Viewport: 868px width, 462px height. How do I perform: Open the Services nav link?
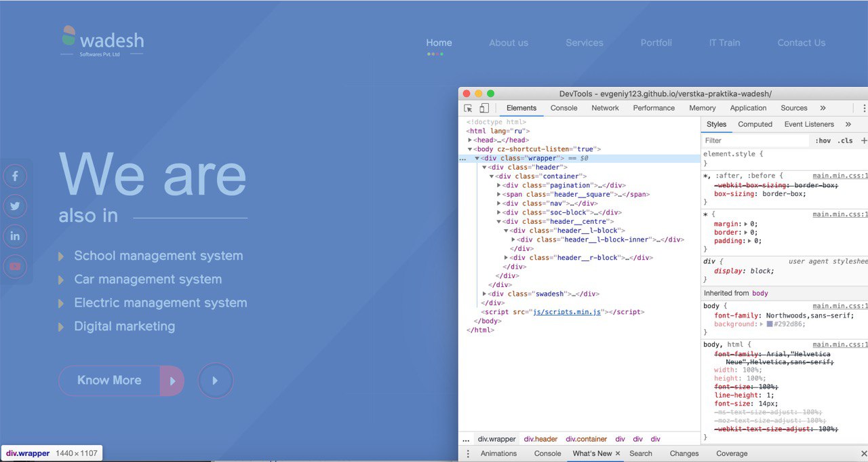pyautogui.click(x=585, y=43)
